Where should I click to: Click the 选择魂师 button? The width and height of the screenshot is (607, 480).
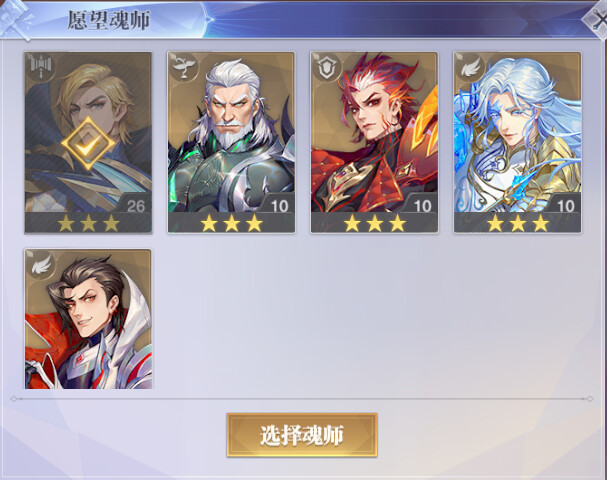(302, 435)
